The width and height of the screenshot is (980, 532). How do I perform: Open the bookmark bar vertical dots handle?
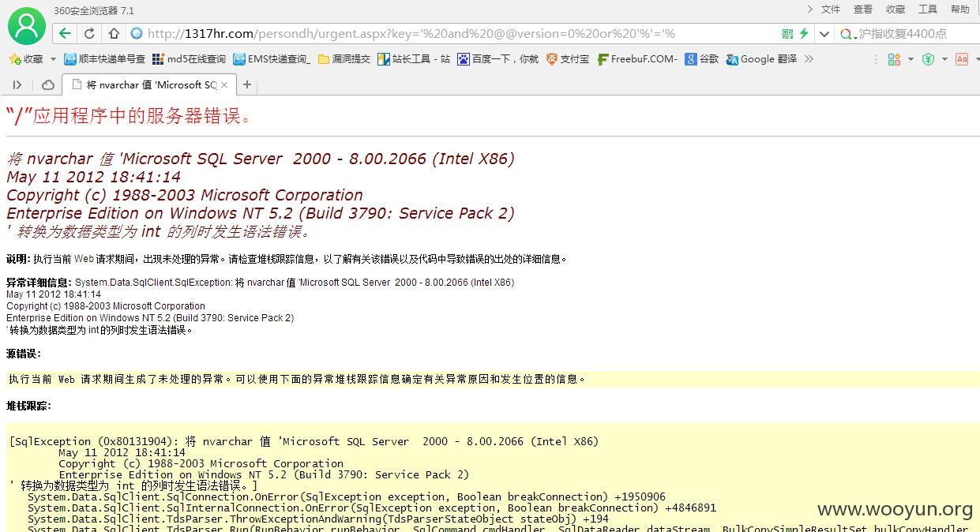(875, 59)
